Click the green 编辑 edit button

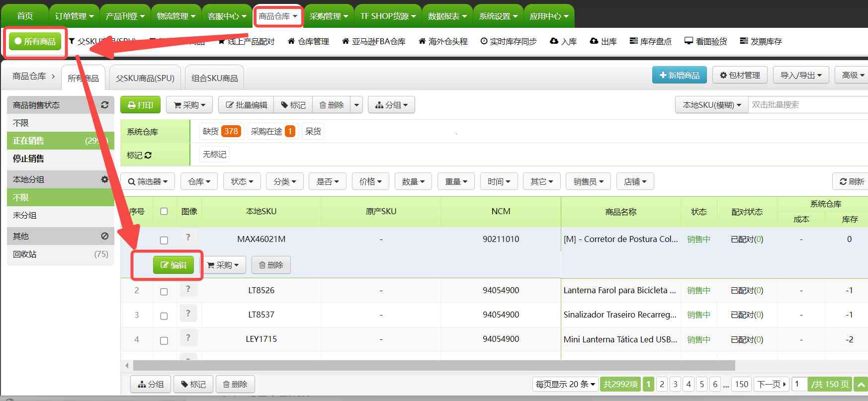pos(173,265)
